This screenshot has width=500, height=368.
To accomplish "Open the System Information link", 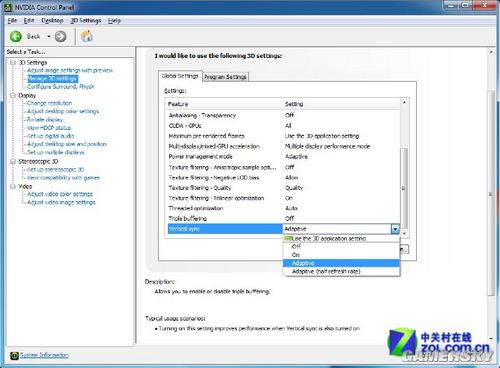I will click(44, 355).
